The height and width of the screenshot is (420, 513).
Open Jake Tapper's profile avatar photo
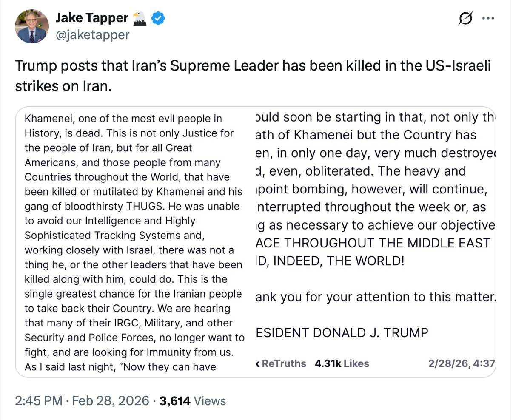[32, 26]
